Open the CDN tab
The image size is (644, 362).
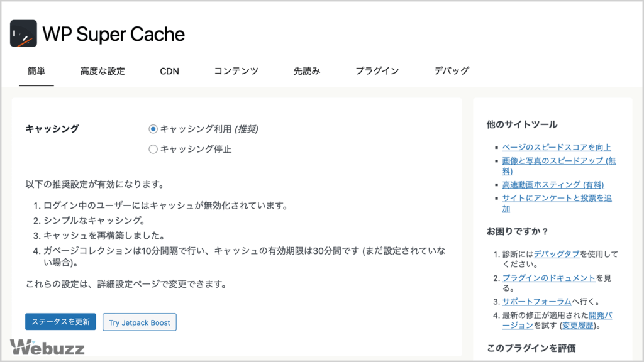coord(169,71)
